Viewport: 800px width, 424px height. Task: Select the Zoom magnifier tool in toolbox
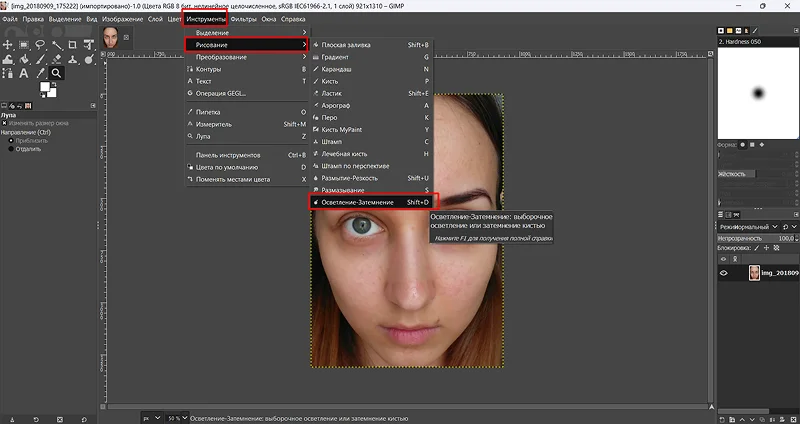(56, 73)
